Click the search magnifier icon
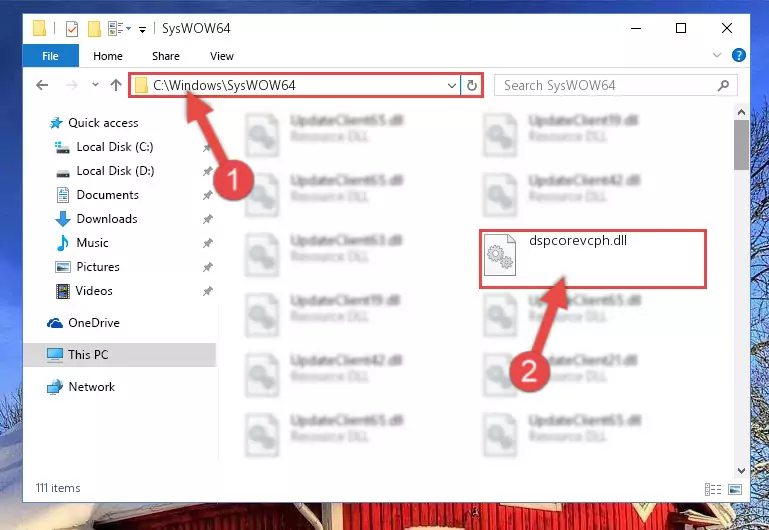 point(723,86)
